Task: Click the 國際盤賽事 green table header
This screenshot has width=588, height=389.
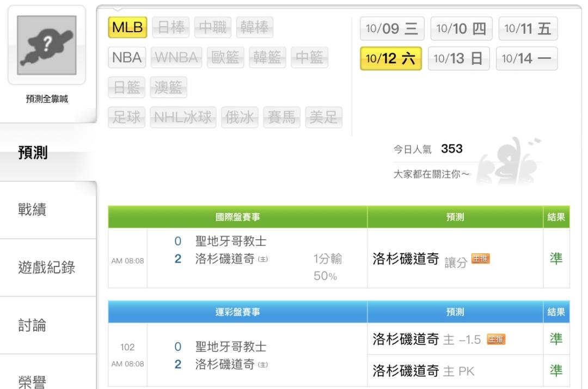Action: [x=238, y=217]
